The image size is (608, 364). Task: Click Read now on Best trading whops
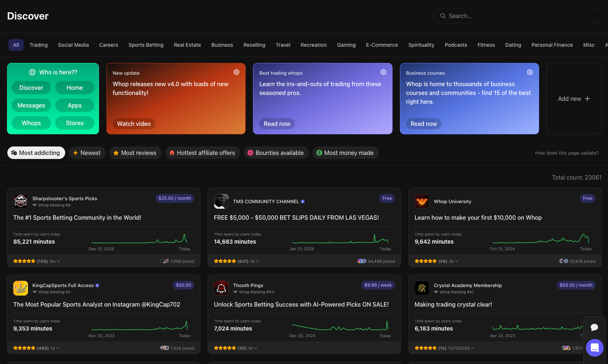[277, 124]
